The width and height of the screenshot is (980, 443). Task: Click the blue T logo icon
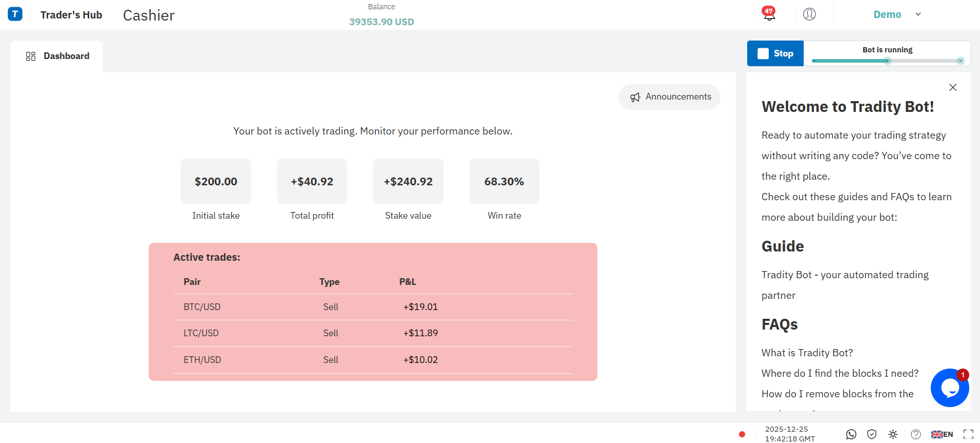pyautogui.click(x=15, y=14)
